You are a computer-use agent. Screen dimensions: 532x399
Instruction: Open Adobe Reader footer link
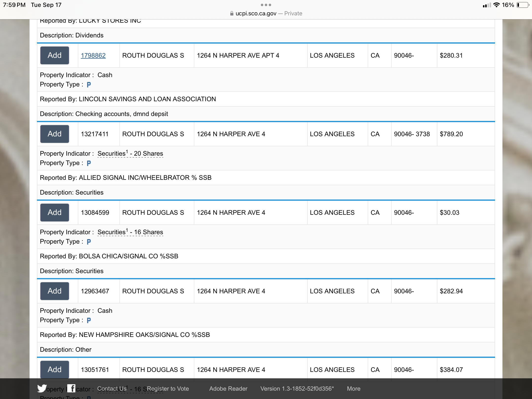click(x=228, y=388)
